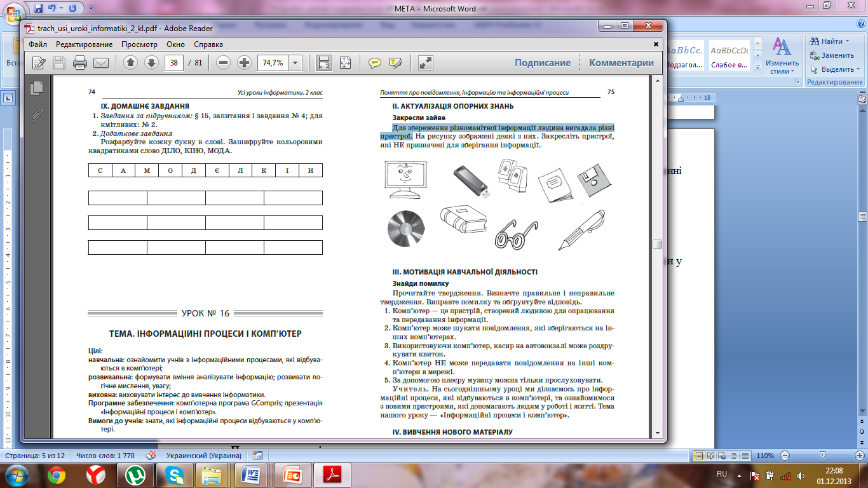Switch to Print Layout view button
The width and height of the screenshot is (868, 488).
click(x=700, y=456)
